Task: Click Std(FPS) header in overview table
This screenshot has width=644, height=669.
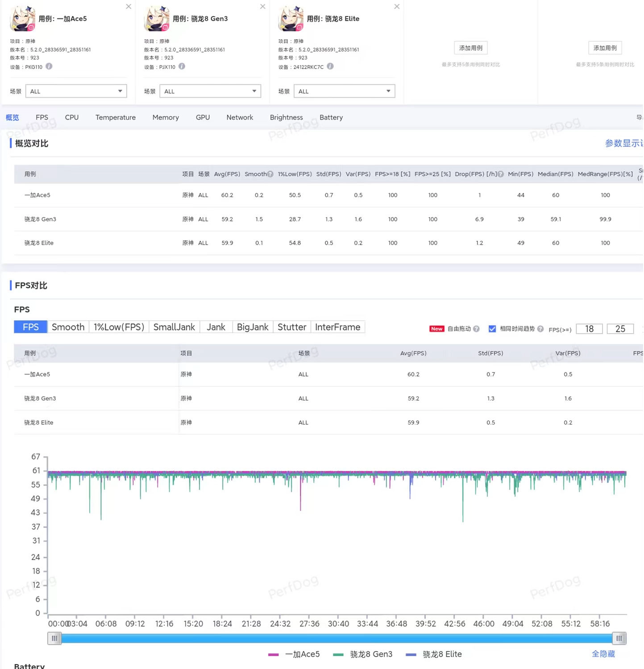Action: click(329, 174)
